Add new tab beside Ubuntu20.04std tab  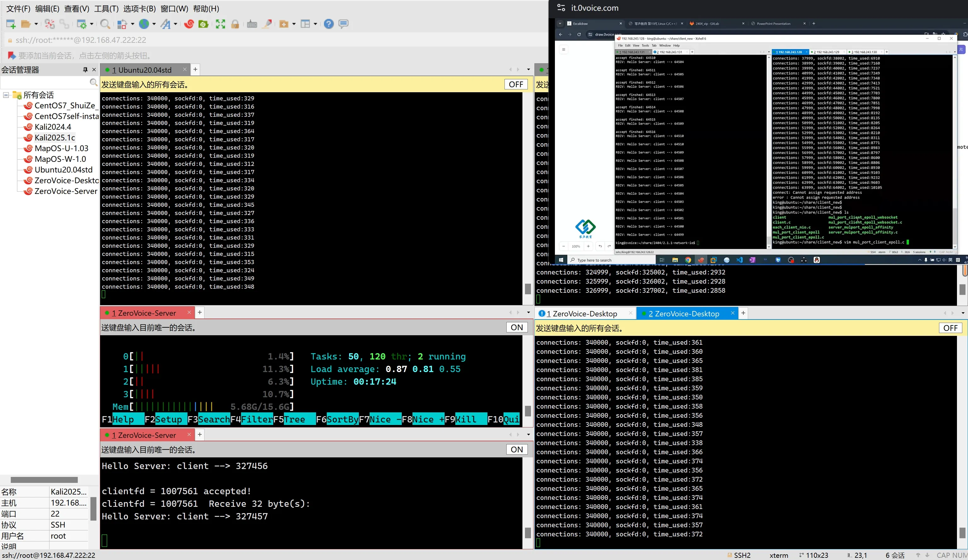pyautogui.click(x=195, y=70)
